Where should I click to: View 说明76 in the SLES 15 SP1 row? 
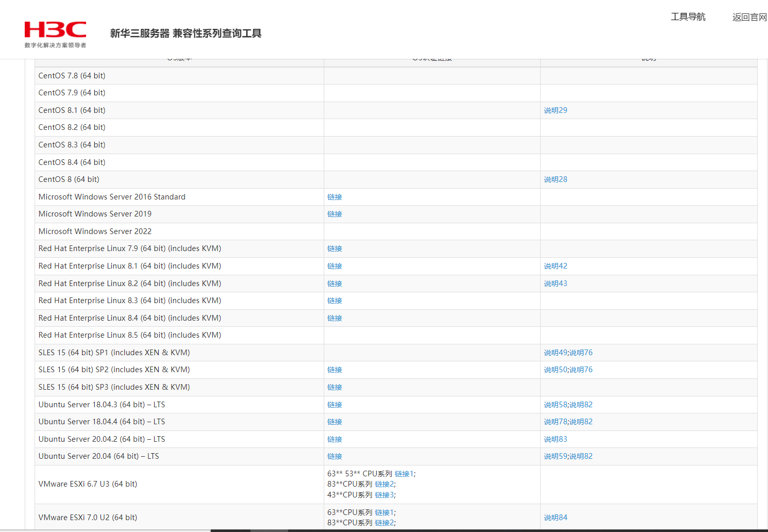pyautogui.click(x=581, y=353)
